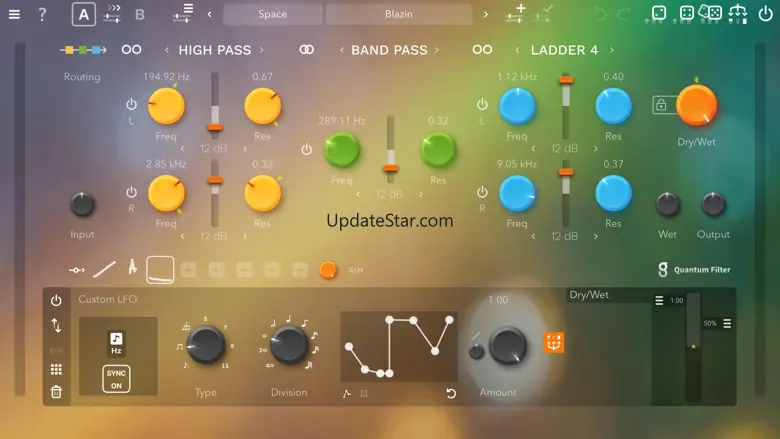Toggle Band Pass stereo link icon
Viewport: 780px width, 439px height.
(306, 50)
